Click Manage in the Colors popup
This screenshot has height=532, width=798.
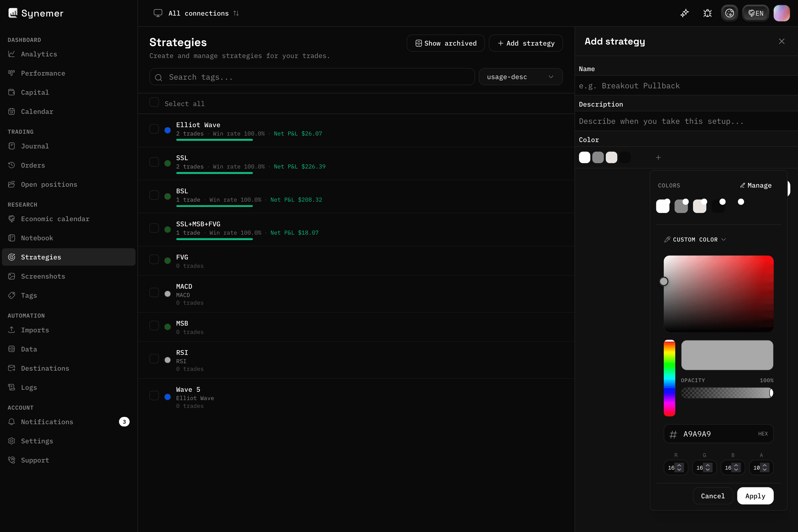point(756,186)
